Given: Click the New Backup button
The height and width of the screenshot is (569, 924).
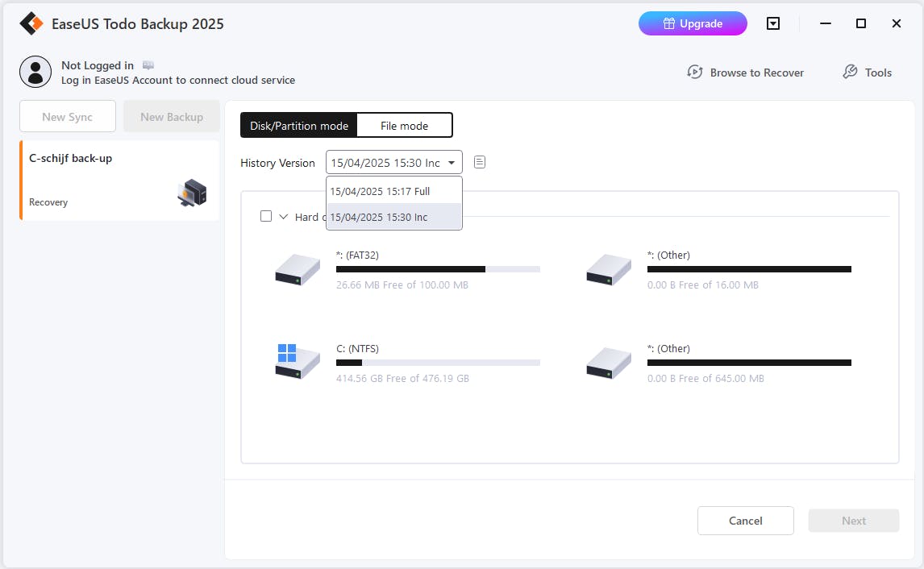Looking at the screenshot, I should [x=172, y=117].
